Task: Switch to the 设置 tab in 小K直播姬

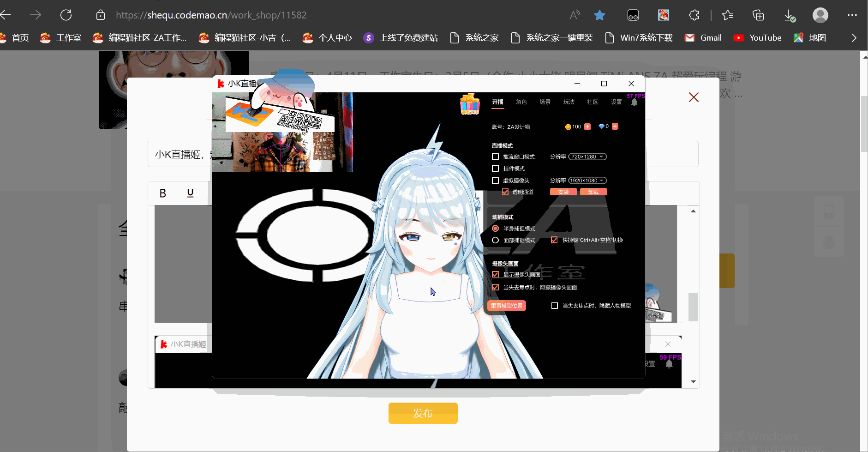Action: point(617,102)
